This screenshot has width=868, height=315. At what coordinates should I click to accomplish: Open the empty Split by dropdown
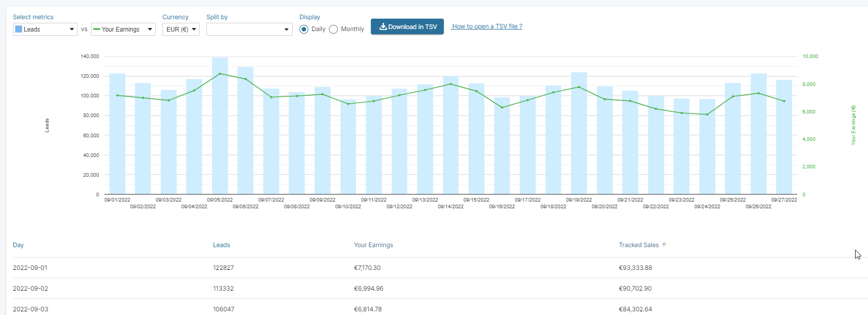click(249, 30)
